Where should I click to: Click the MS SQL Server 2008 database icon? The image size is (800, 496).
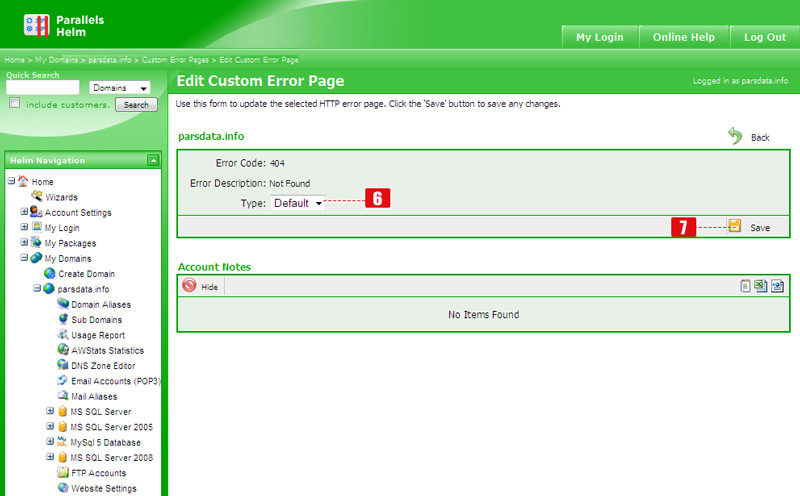[62, 457]
